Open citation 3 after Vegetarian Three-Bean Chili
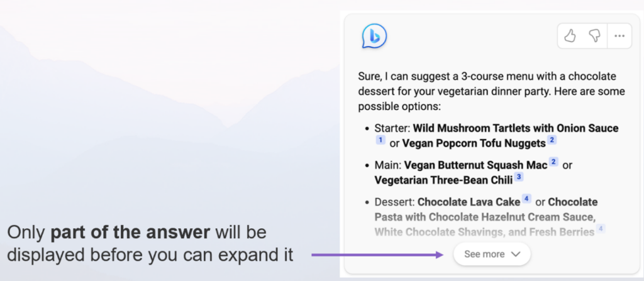 pyautogui.click(x=518, y=177)
